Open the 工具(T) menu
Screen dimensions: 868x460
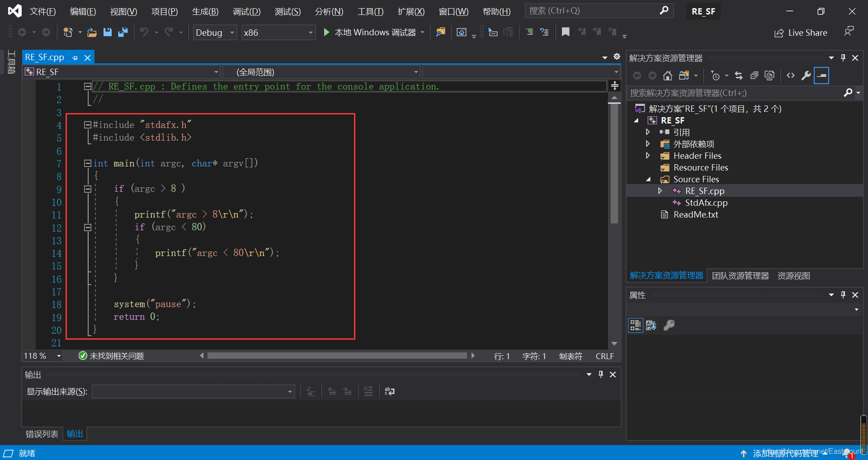click(370, 12)
